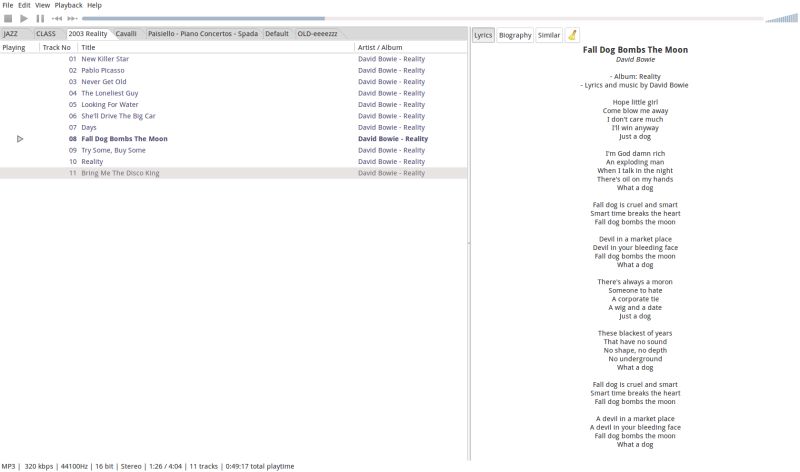Click the broom clear icon beside Similar
Viewport: 800px width, 472px height.
point(572,35)
